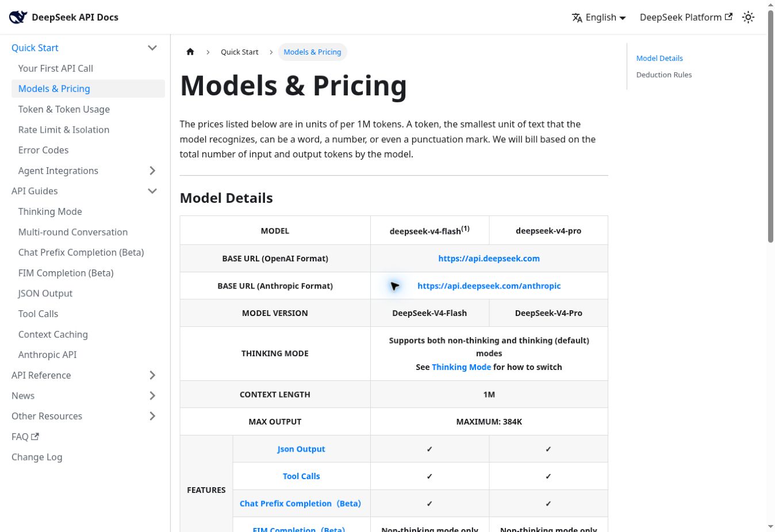This screenshot has width=775, height=532.
Task: Click the page vertical scrollbar thumb
Action: (x=771, y=126)
